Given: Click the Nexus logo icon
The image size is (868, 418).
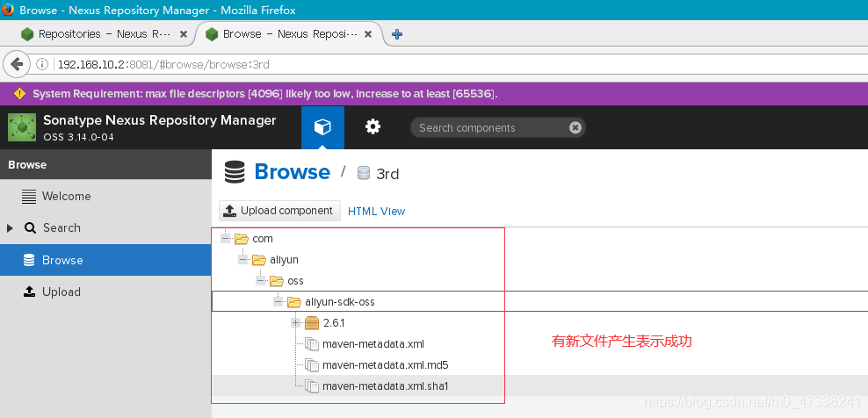Looking at the screenshot, I should point(22,127).
